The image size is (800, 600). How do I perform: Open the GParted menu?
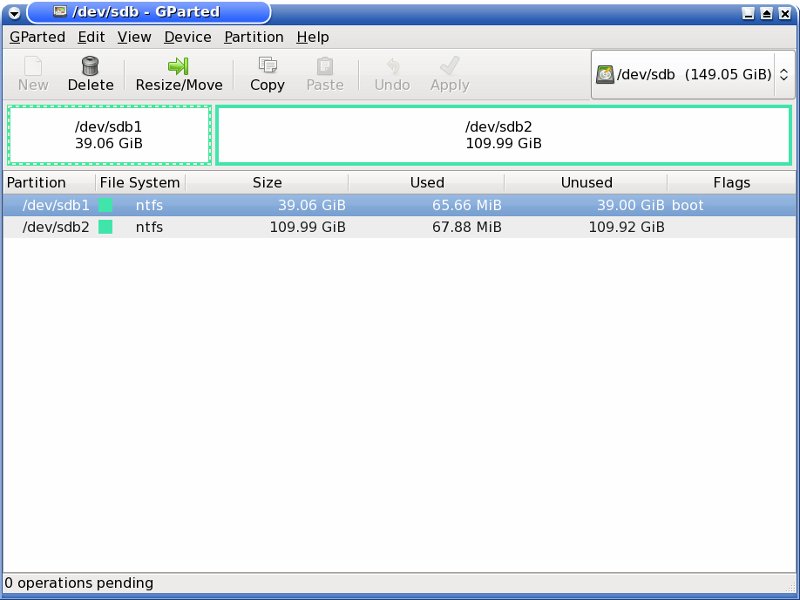click(37, 37)
